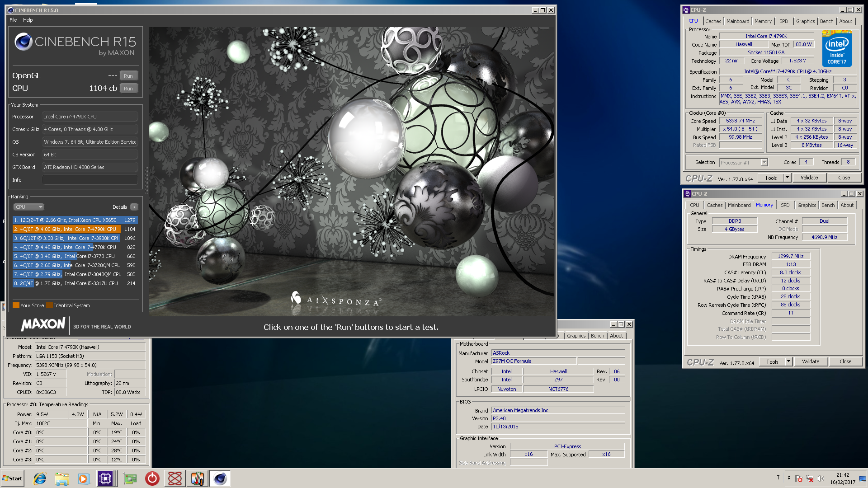Screen dimensions: 868x488
Task: Open SPD tab in top CPU-Z window
Action: point(783,21)
